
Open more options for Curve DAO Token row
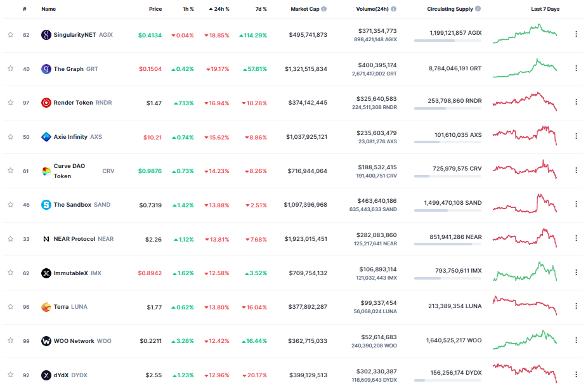tap(576, 170)
